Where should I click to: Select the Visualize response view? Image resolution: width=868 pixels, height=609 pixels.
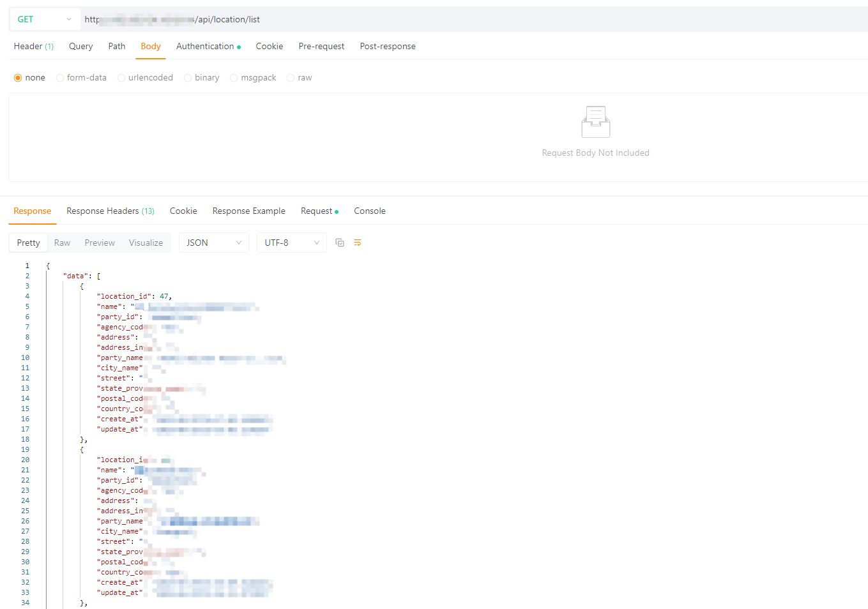pos(146,243)
